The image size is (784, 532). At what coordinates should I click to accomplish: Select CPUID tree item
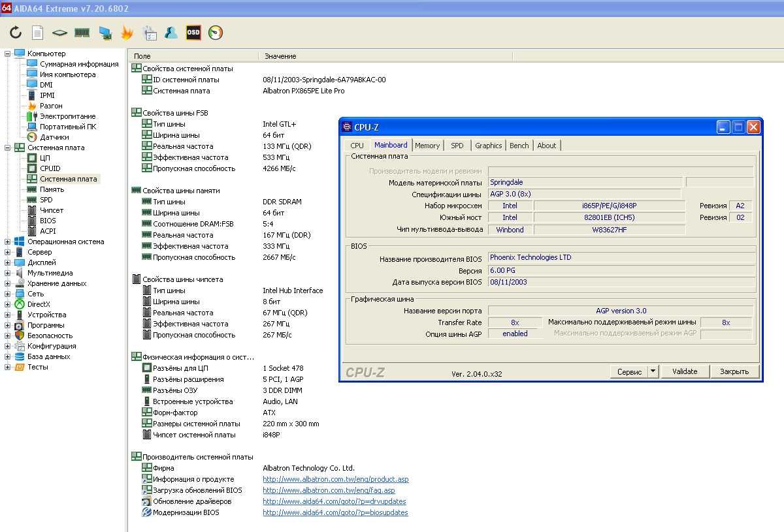point(50,168)
